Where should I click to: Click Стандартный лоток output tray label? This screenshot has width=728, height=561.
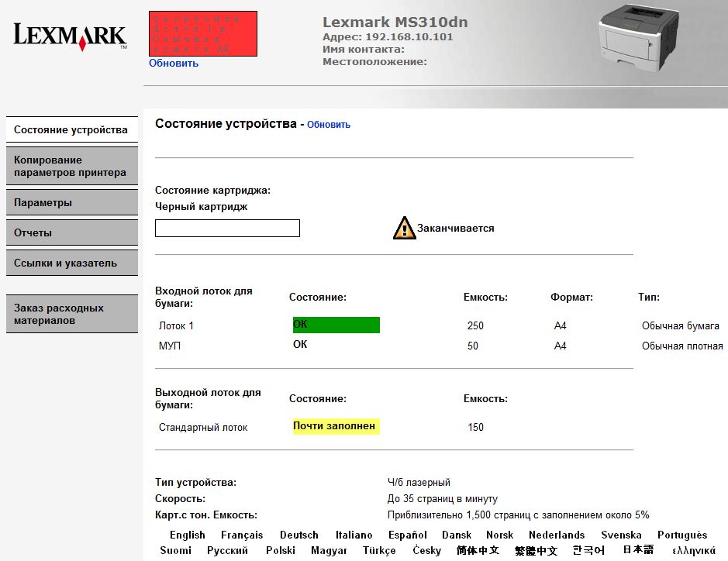coord(203,428)
